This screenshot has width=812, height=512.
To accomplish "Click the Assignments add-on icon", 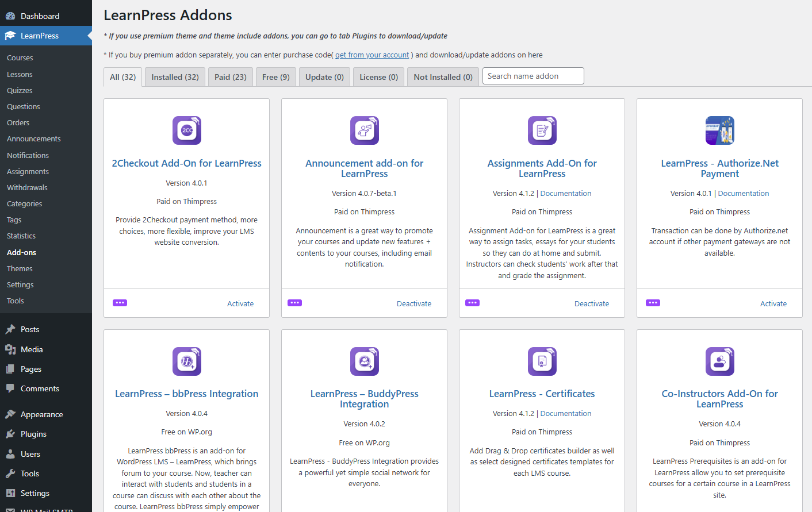I will (542, 130).
